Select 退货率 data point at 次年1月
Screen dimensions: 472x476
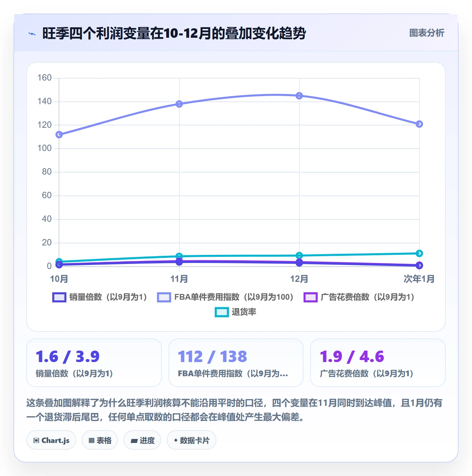pyautogui.click(x=419, y=253)
